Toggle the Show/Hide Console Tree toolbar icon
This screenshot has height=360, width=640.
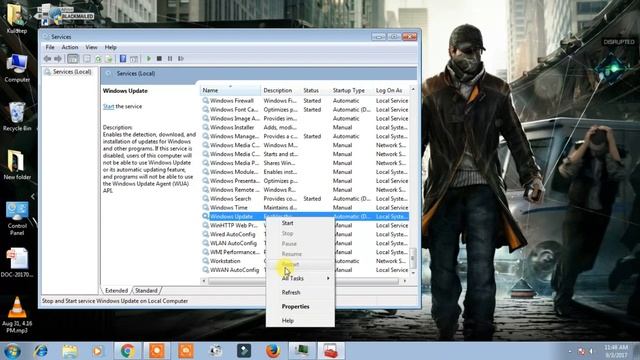click(x=73, y=59)
